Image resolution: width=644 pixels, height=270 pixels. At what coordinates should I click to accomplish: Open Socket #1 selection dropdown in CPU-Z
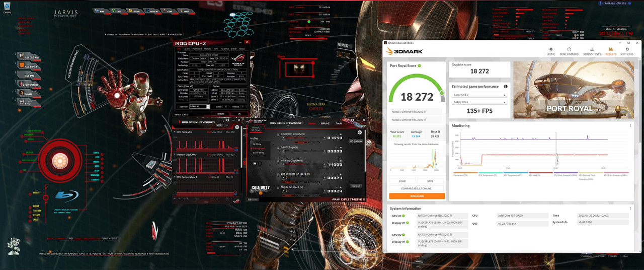(200, 107)
